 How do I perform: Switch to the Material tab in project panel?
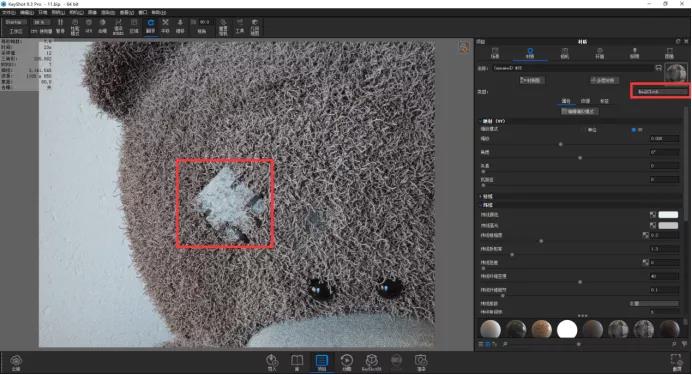[x=530, y=53]
